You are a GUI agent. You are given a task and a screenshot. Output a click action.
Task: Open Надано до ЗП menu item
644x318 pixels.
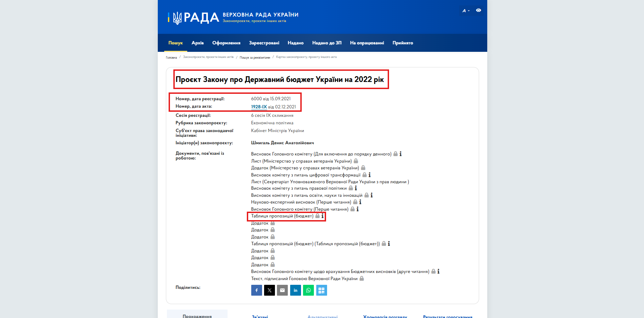point(327,43)
